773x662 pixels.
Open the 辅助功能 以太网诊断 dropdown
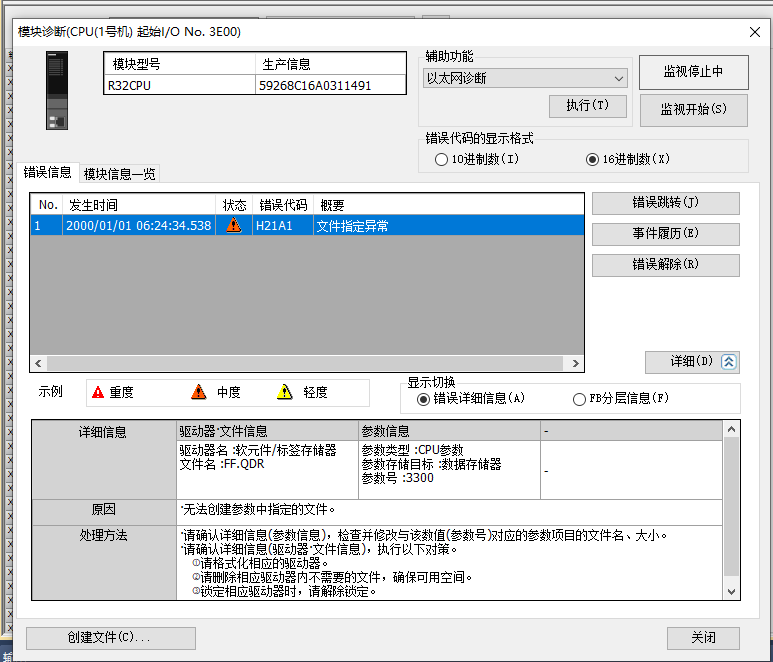[525, 78]
